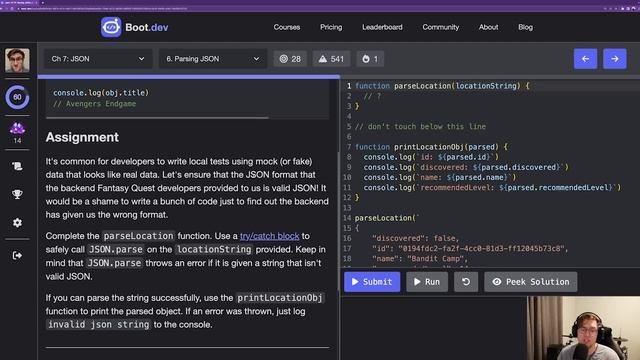
Task: Open the Courses menu item
Action: [287, 27]
